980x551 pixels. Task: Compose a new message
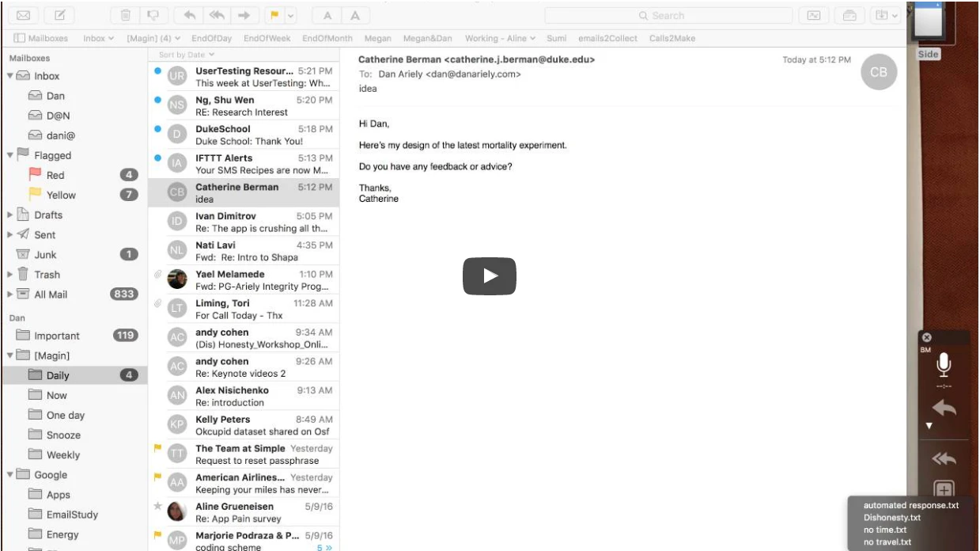tap(60, 15)
